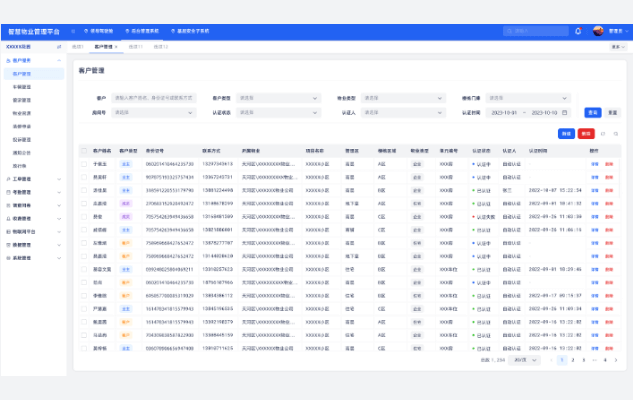Click the blue 查询 button

pos(592,112)
